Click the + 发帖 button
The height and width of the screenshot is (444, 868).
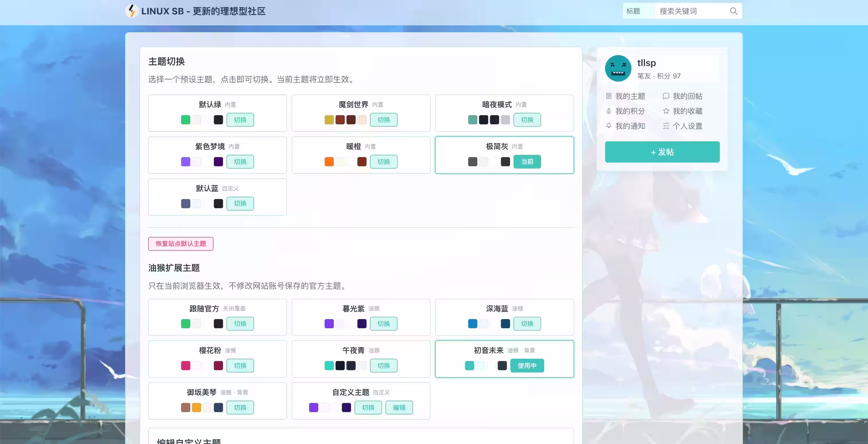[x=662, y=152]
